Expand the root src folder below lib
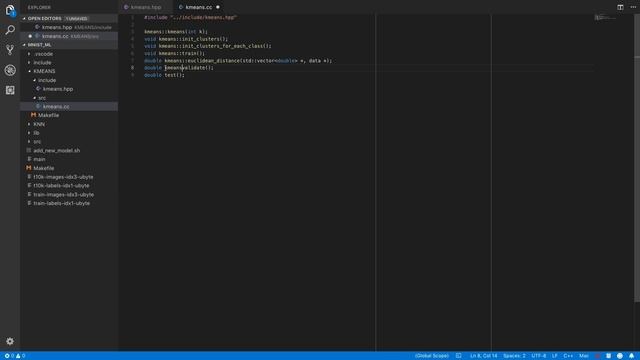The image size is (640, 360). [x=37, y=142]
